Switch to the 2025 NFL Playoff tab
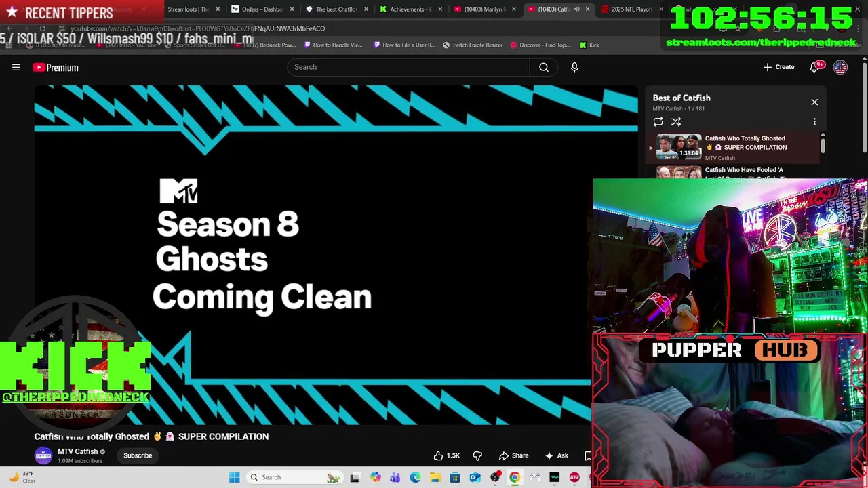 [632, 9]
